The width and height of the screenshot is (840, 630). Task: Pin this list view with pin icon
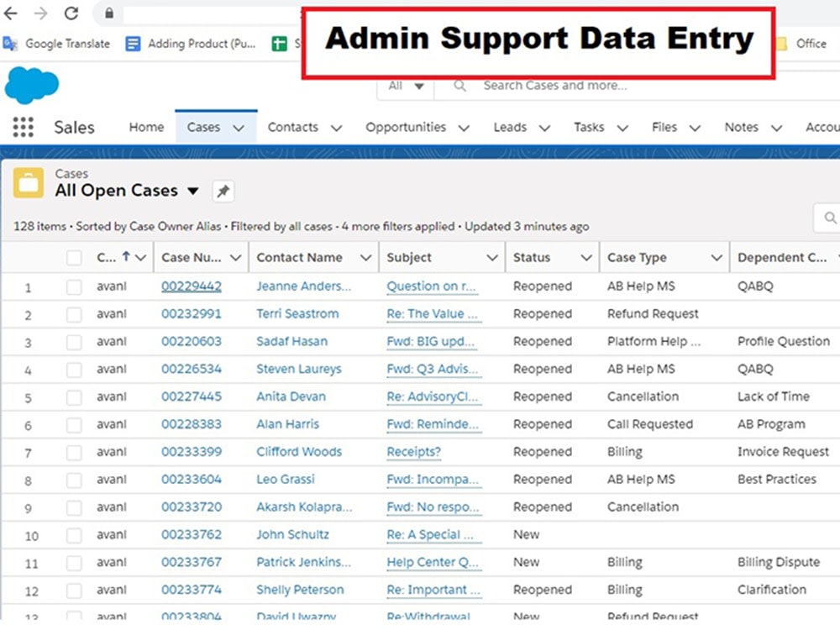(x=223, y=191)
